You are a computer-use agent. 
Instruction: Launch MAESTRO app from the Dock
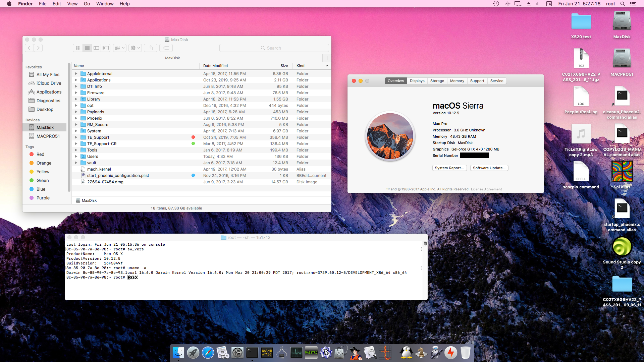tap(311, 353)
